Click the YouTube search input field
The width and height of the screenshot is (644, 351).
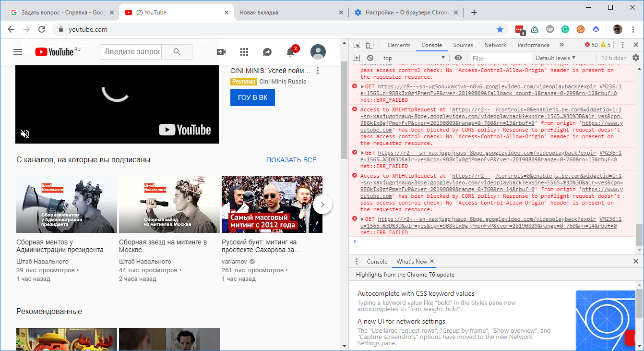(131, 52)
